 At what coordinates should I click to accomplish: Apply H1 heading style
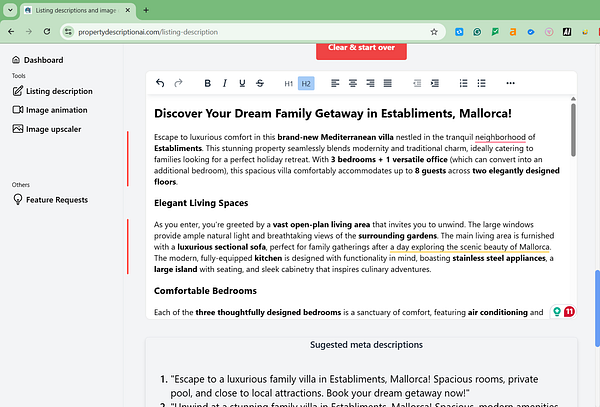click(289, 83)
